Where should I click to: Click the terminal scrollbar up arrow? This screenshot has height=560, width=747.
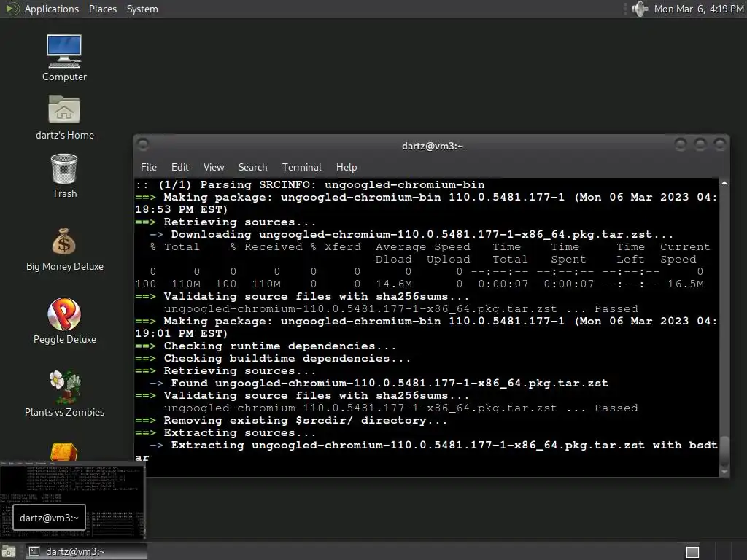coord(724,183)
